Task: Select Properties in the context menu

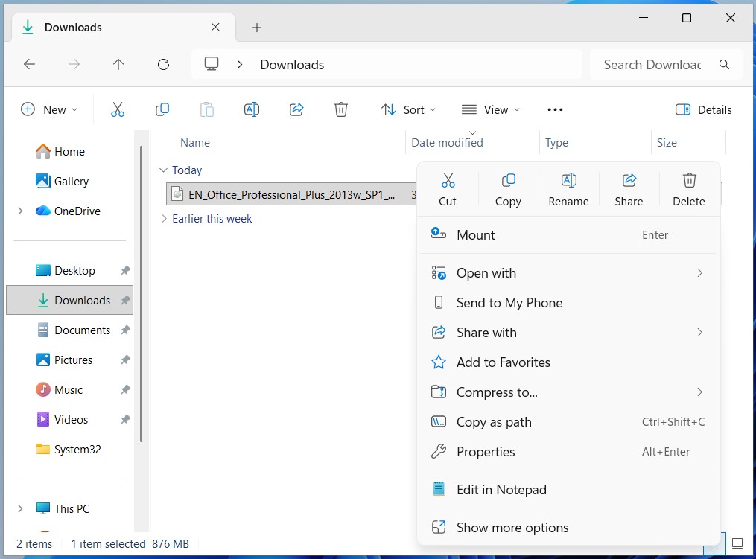Action: pos(485,452)
